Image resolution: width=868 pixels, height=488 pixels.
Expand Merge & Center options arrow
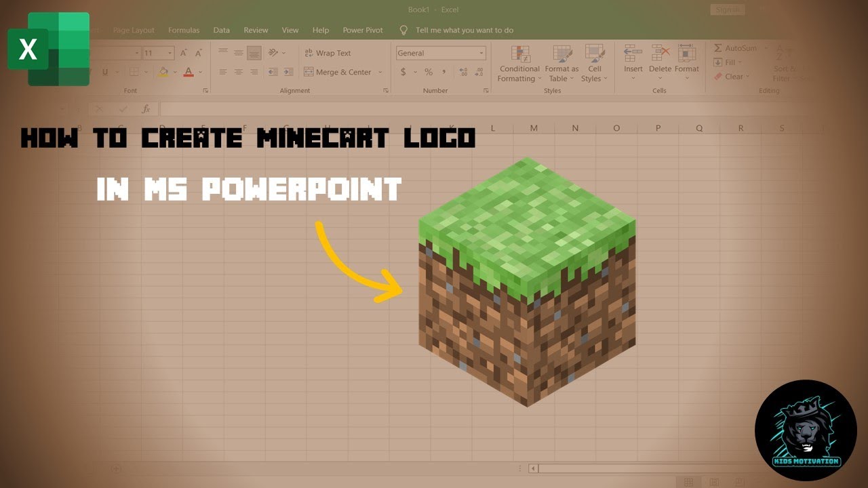(x=380, y=72)
